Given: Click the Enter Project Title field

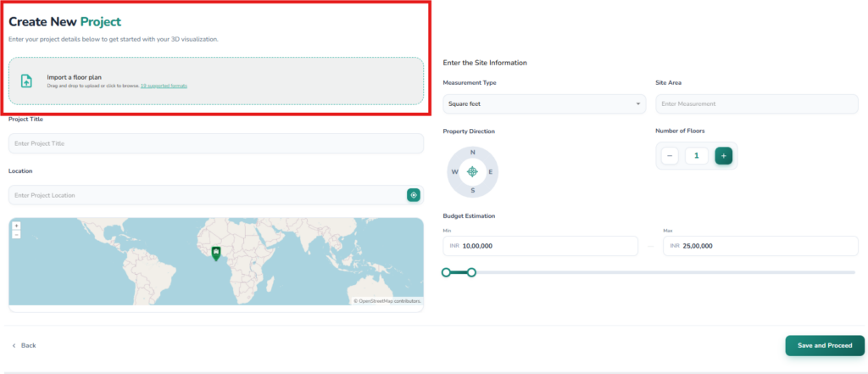Looking at the screenshot, I should [215, 143].
